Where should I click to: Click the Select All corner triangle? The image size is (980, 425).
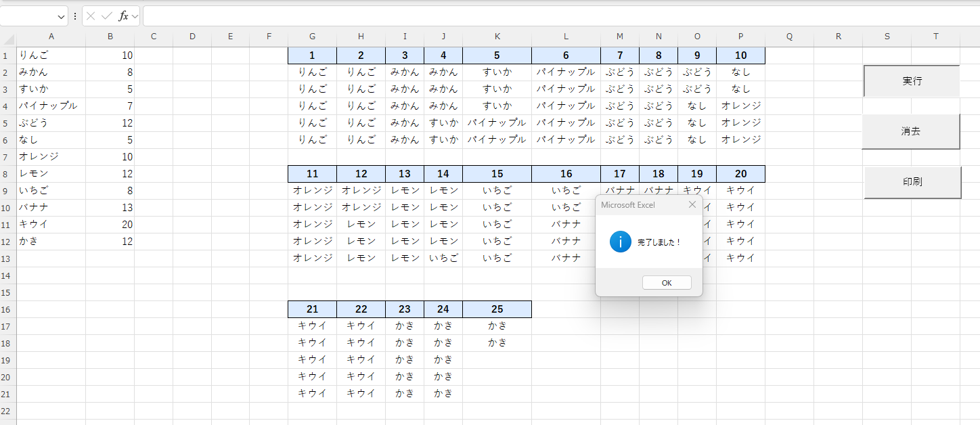point(8,37)
